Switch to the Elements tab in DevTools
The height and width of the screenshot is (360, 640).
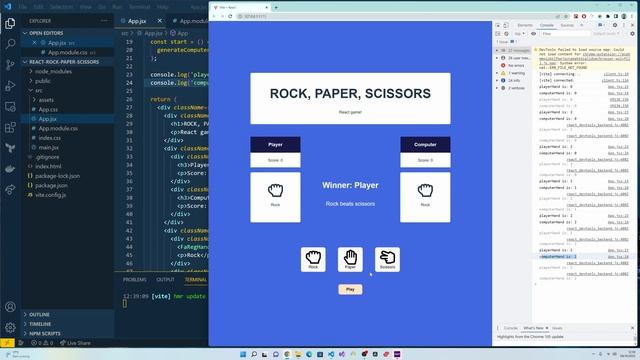(x=525, y=25)
